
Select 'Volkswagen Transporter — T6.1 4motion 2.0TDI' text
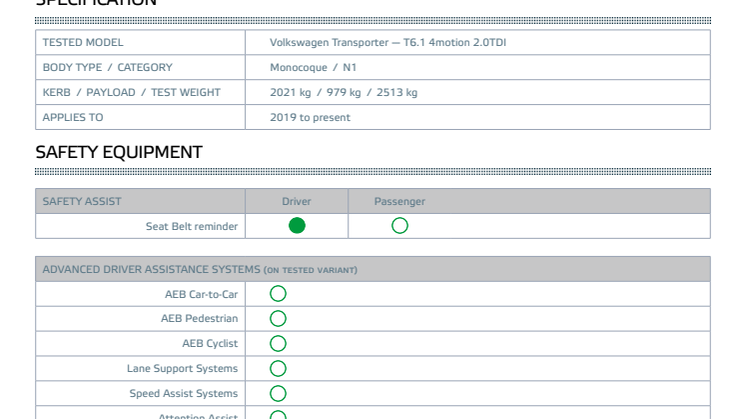388,42
